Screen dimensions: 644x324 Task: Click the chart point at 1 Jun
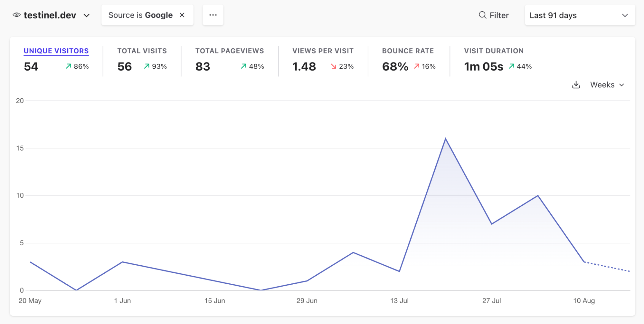pos(122,262)
